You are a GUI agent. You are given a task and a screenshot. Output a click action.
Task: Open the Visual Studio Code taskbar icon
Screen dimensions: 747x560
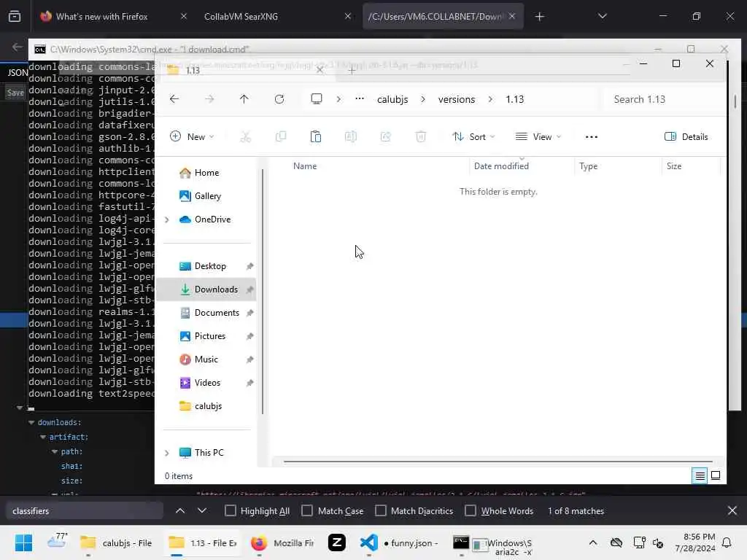[369, 542]
